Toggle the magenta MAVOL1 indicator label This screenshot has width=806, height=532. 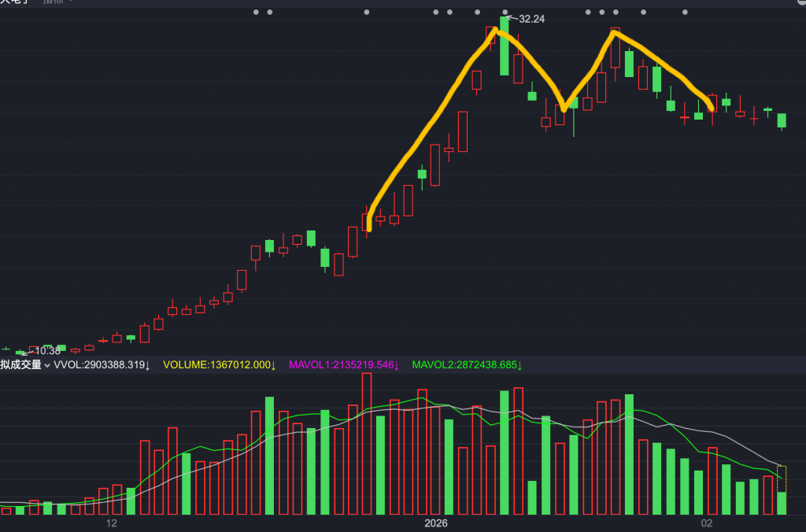(x=345, y=365)
